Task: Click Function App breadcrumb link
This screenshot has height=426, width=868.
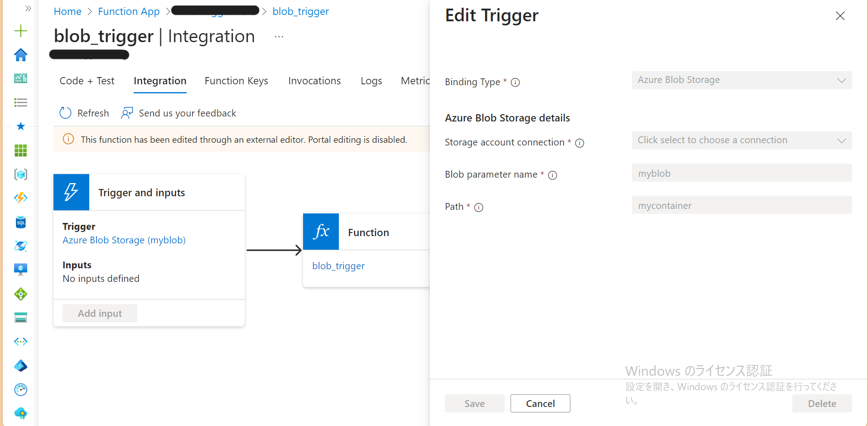Action: coord(129,11)
